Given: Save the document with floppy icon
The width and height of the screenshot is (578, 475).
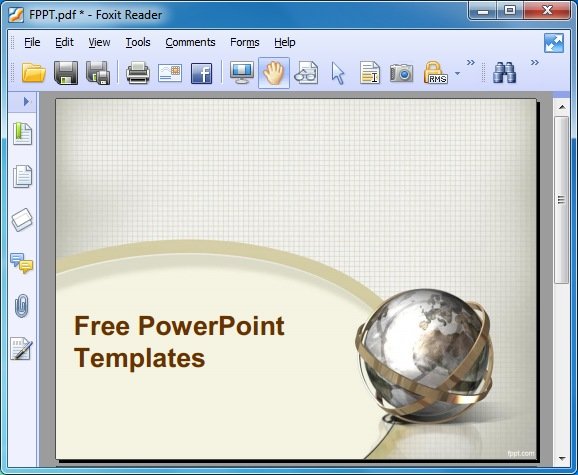Looking at the screenshot, I should 66,73.
